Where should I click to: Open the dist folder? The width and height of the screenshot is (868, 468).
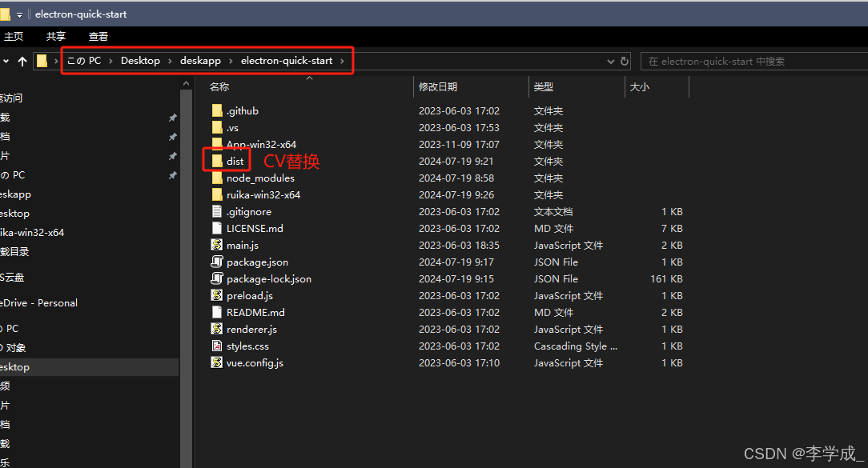tap(234, 161)
